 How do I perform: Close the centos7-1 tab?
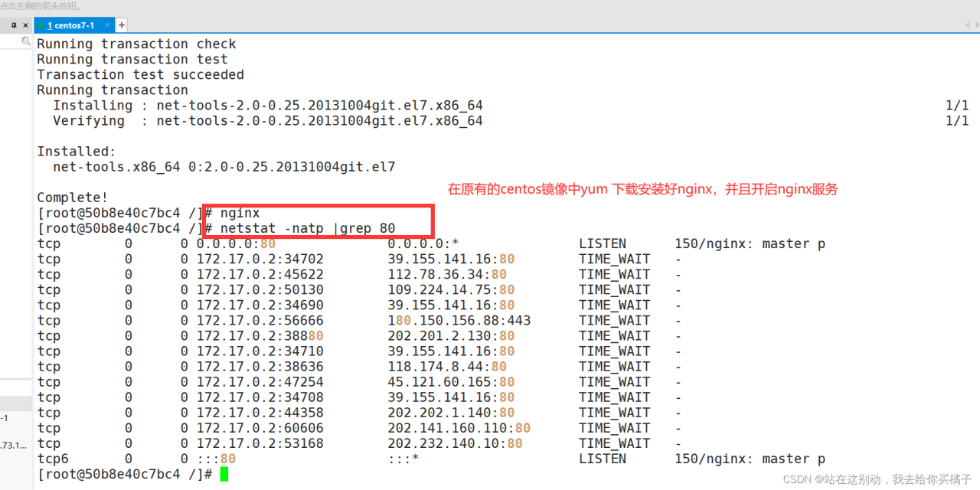(106, 25)
